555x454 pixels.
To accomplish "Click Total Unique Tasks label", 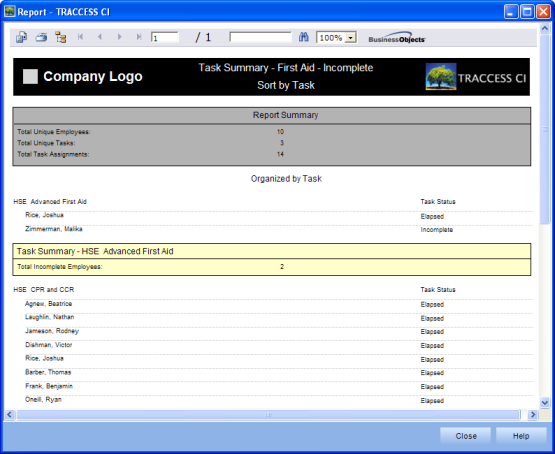I will 46,143.
